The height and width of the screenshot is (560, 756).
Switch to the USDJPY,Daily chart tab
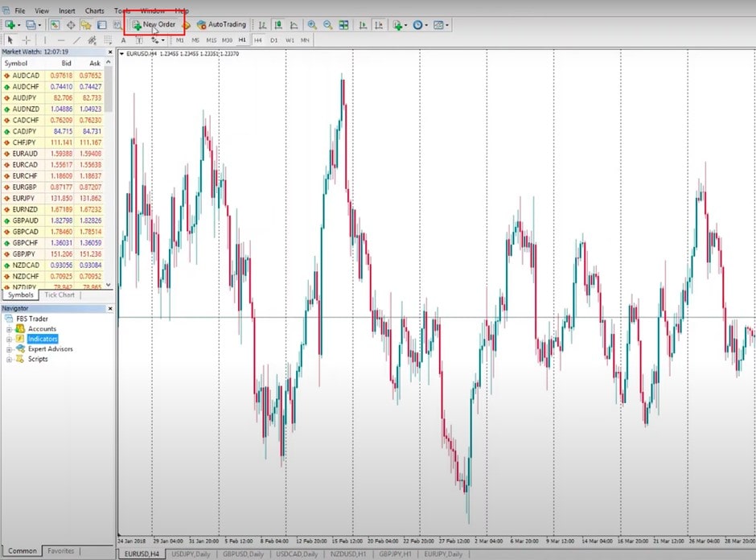click(191, 554)
